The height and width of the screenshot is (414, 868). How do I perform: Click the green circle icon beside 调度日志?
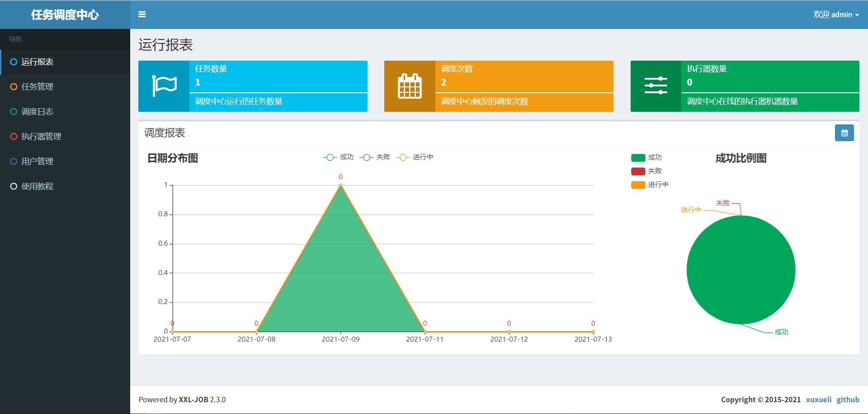pos(14,112)
